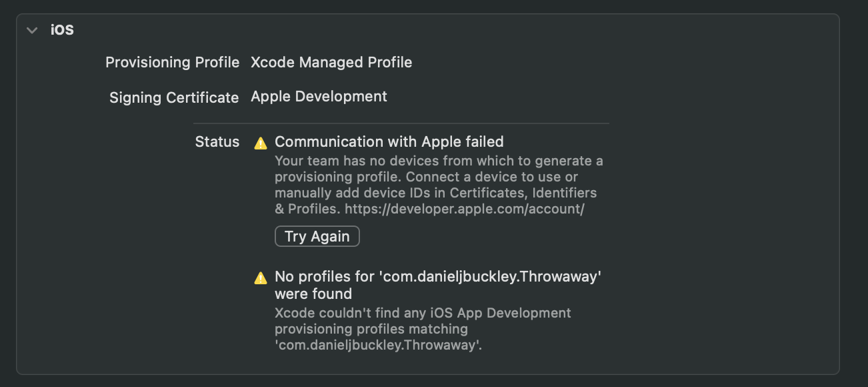Select the Xcode Managed Profile value
The image size is (868, 387).
point(331,62)
